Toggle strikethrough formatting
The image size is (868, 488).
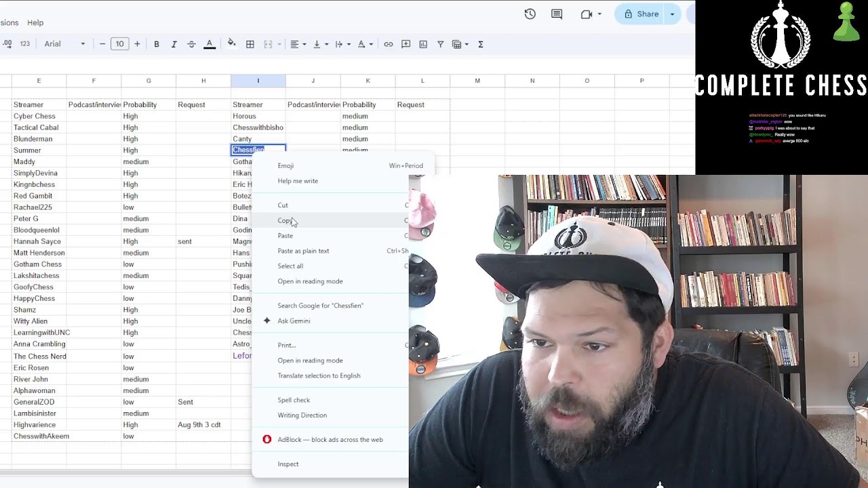pos(191,44)
